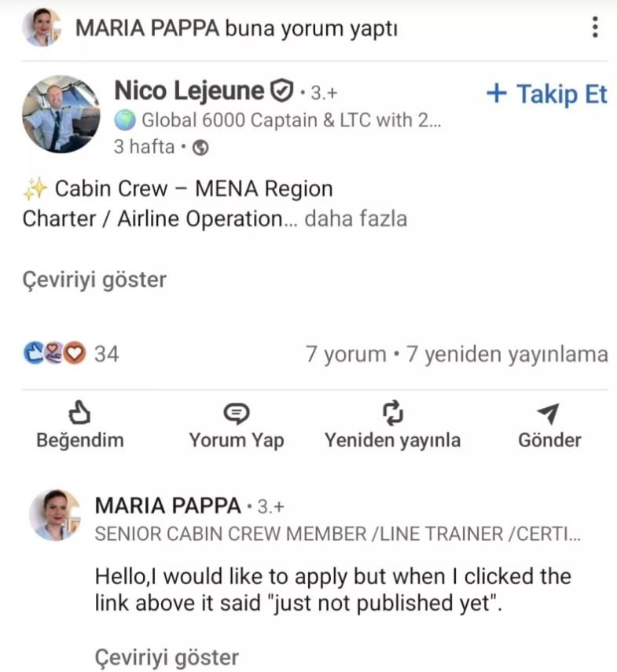Open the 7 yorum comments list
Image resolution: width=617 pixels, height=672 pixels.
[x=345, y=354]
